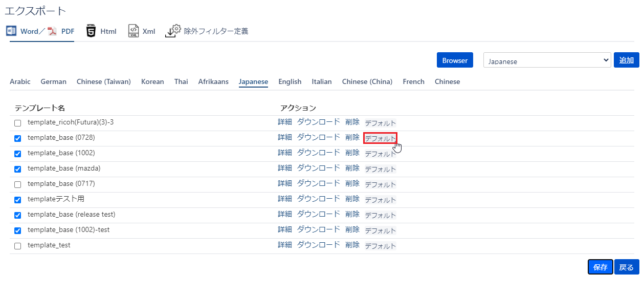Viewport: 644px width, 295px height.
Task: Select the Chinese (Taiwan) tab
Action: [x=103, y=82]
